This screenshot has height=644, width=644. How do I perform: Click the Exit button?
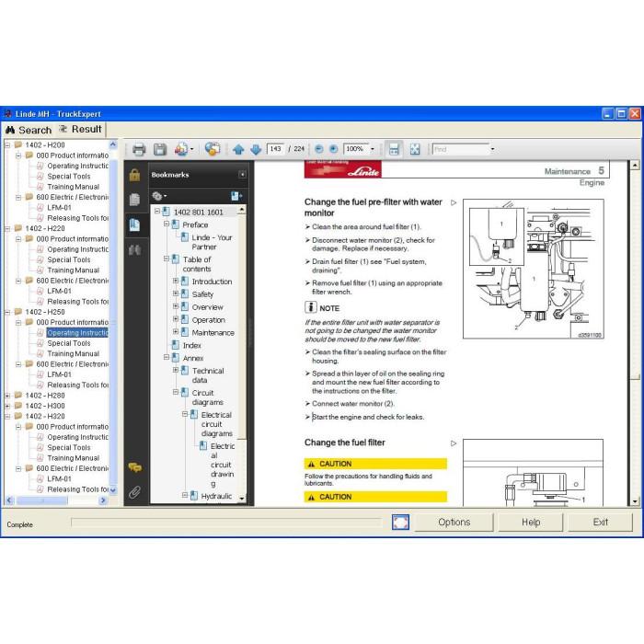(600, 522)
